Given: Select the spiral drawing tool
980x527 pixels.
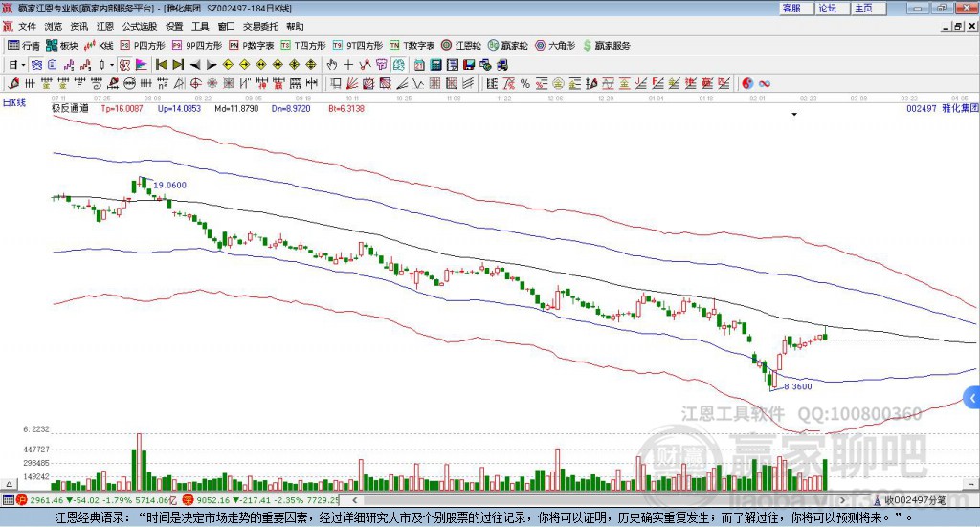Looking at the screenshot, I should [x=97, y=83].
